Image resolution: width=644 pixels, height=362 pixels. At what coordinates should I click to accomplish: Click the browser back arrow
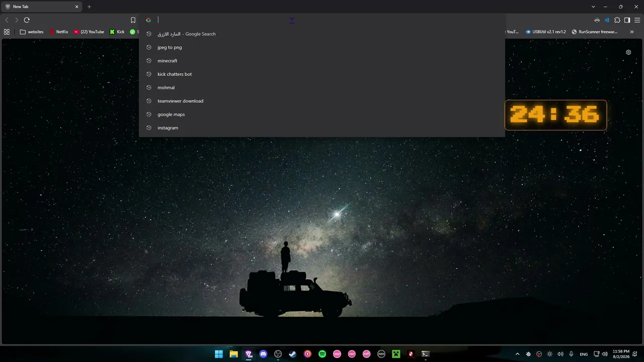tap(7, 20)
